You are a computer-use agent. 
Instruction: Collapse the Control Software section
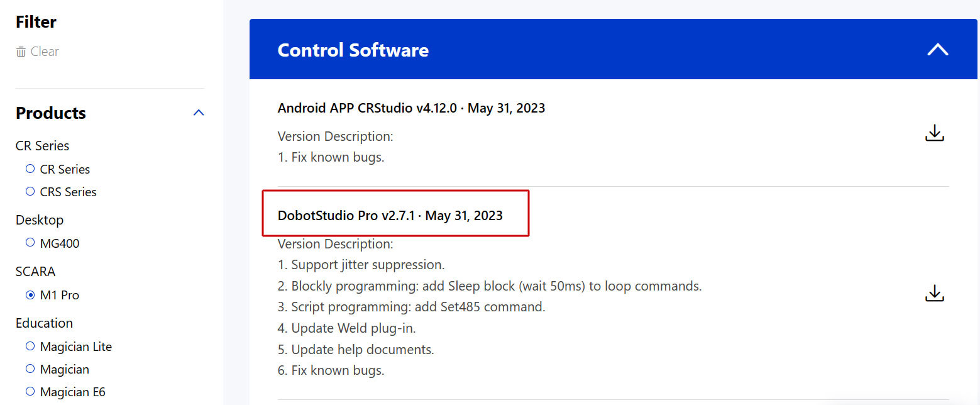coord(937,50)
